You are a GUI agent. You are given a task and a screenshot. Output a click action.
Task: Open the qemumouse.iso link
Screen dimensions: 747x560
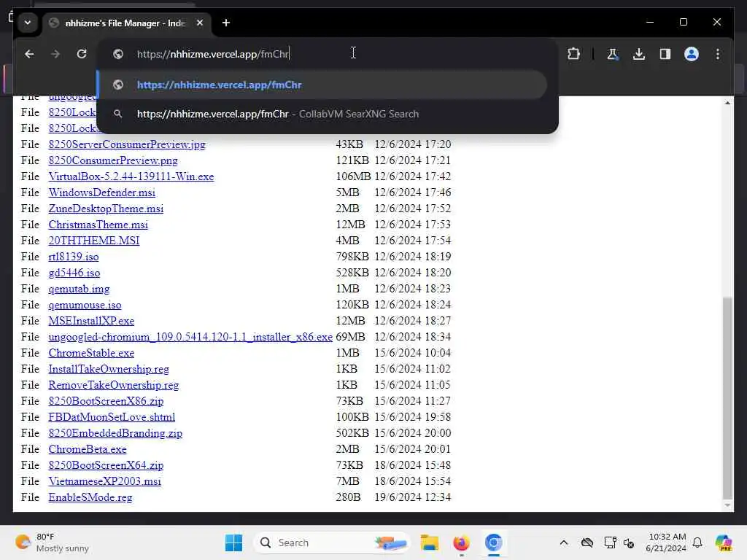[85, 305]
